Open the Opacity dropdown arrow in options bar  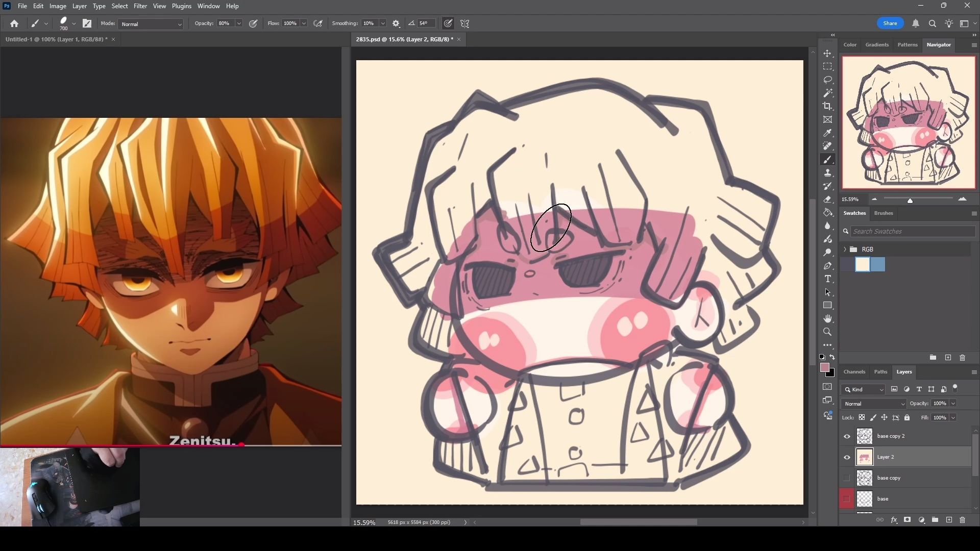238,23
